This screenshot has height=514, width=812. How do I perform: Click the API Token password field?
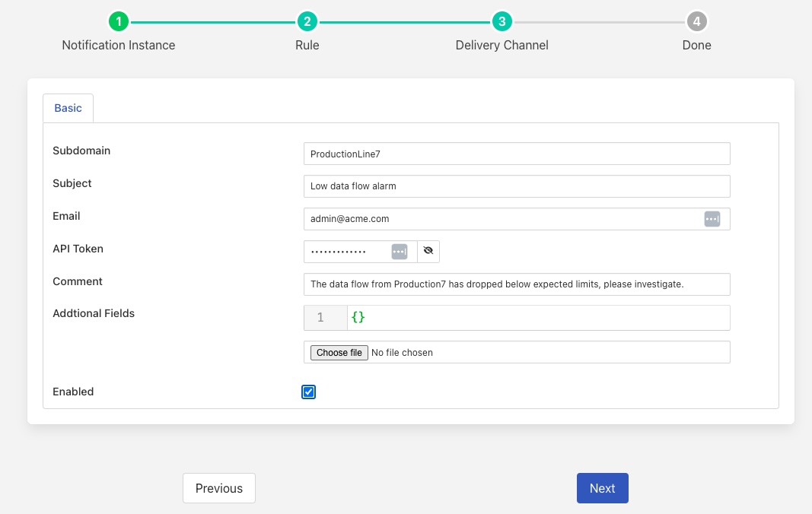click(346, 252)
